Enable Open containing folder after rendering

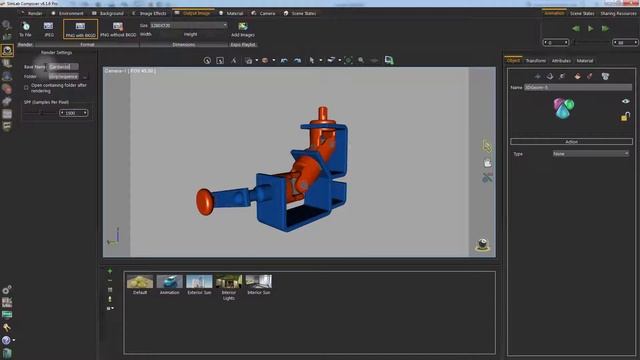pyautogui.click(x=26, y=87)
